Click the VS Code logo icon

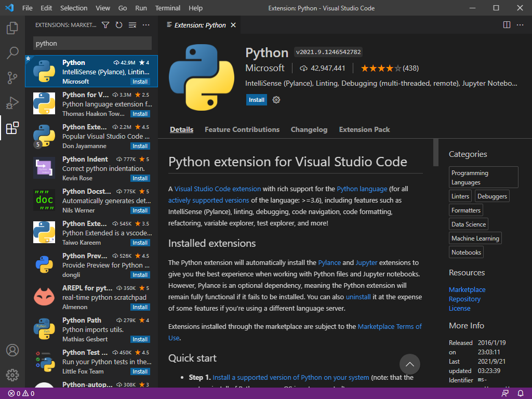click(9, 8)
